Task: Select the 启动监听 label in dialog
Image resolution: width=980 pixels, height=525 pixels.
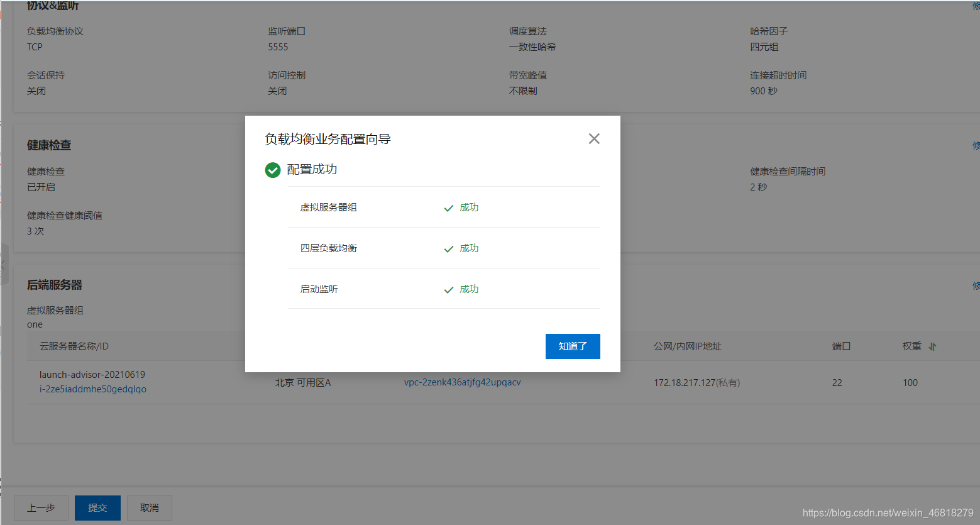Action: (319, 289)
